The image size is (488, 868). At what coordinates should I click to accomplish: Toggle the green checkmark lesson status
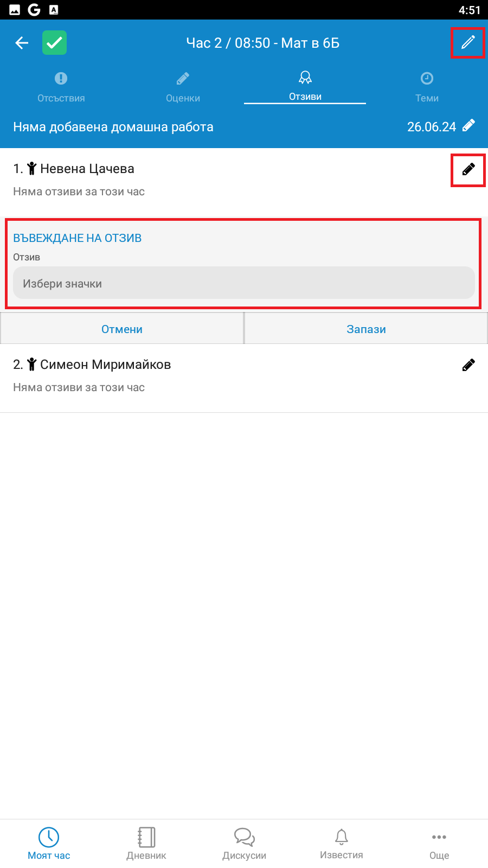click(x=55, y=43)
